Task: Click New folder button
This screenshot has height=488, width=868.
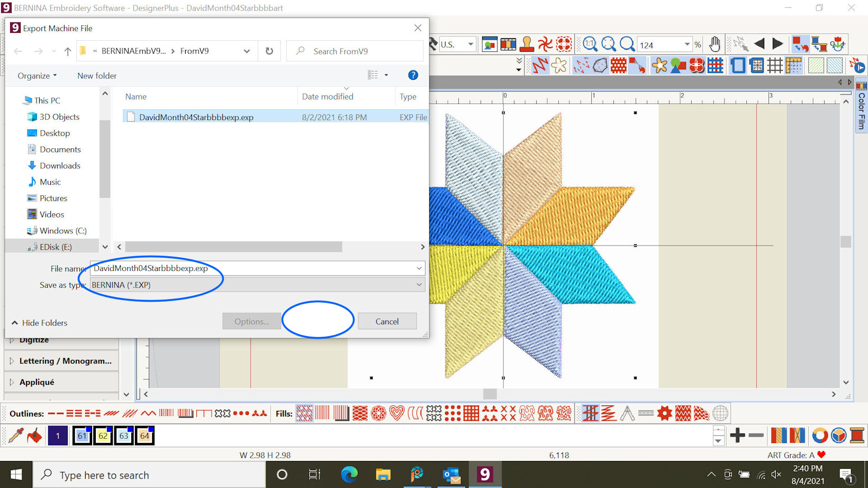Action: 97,76
